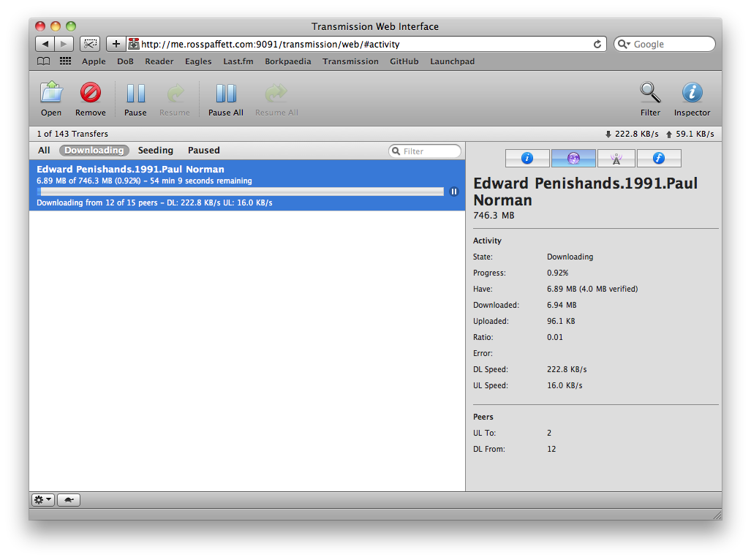The width and height of the screenshot is (751, 560).
Task: Open Google search engine dropdown
Action: click(624, 44)
